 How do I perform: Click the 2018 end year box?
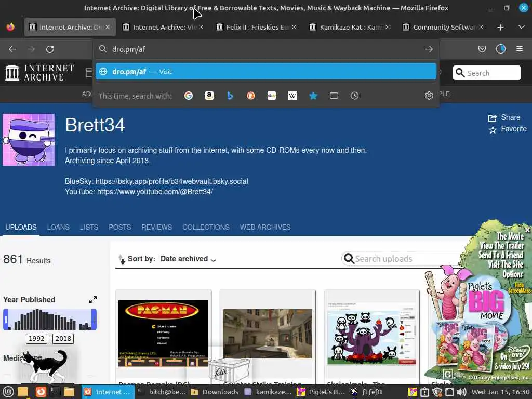tap(63, 339)
